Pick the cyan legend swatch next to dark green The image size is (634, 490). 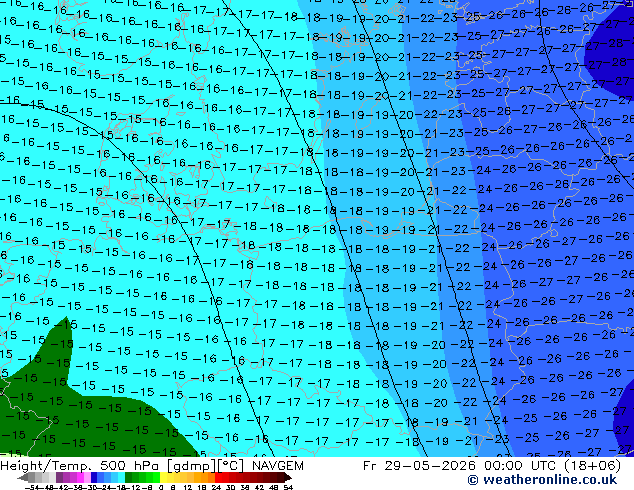[x=121, y=478]
